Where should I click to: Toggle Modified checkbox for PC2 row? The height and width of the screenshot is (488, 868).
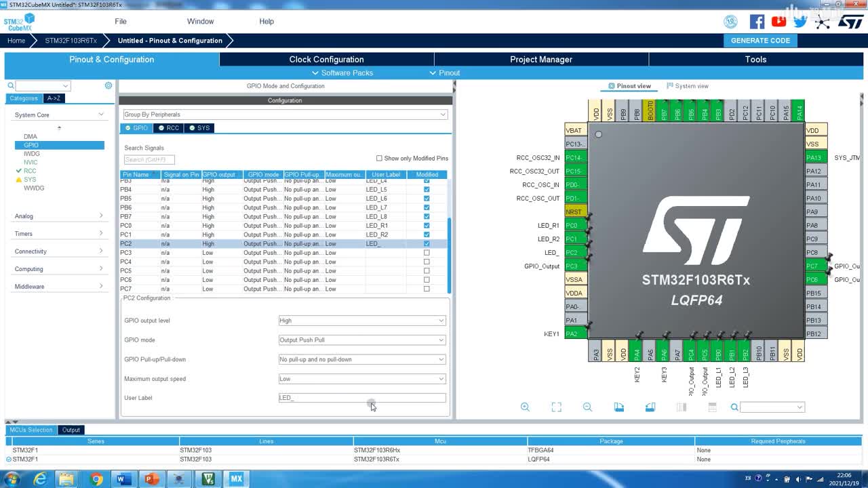[427, 243]
